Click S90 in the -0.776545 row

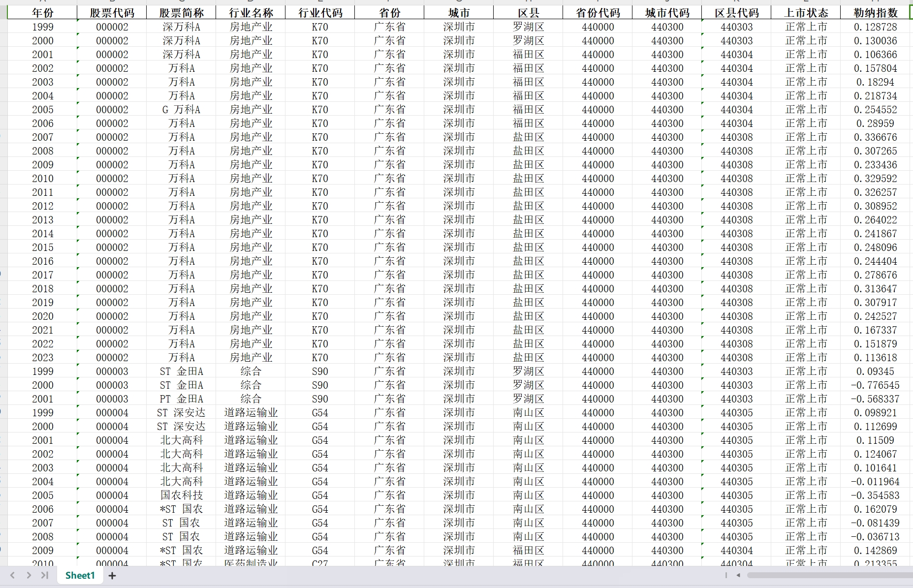[x=320, y=385]
